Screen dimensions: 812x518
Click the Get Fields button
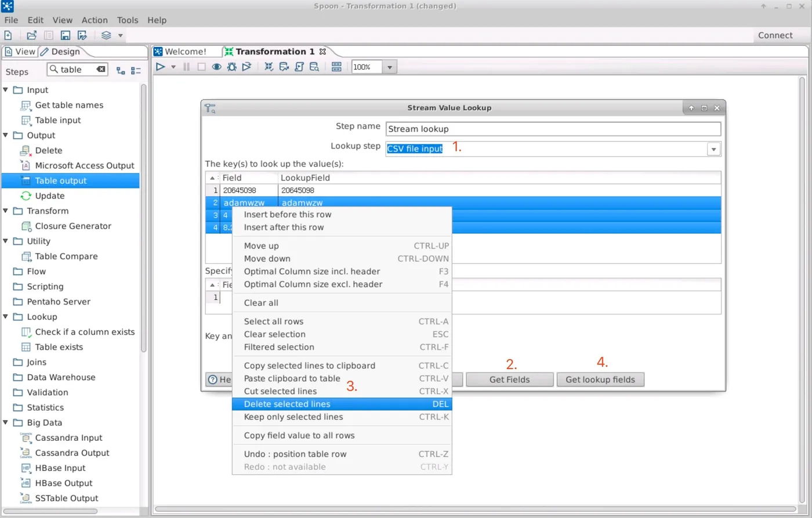tap(510, 380)
